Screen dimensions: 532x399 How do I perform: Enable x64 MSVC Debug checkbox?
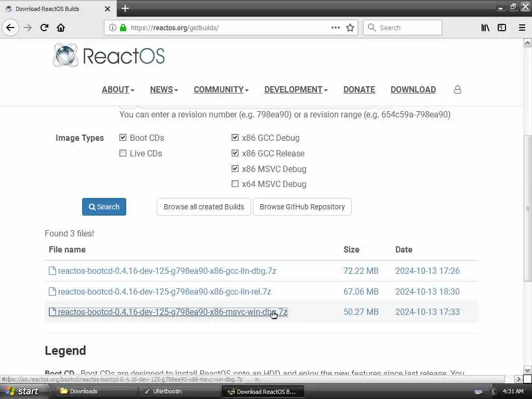235,184
